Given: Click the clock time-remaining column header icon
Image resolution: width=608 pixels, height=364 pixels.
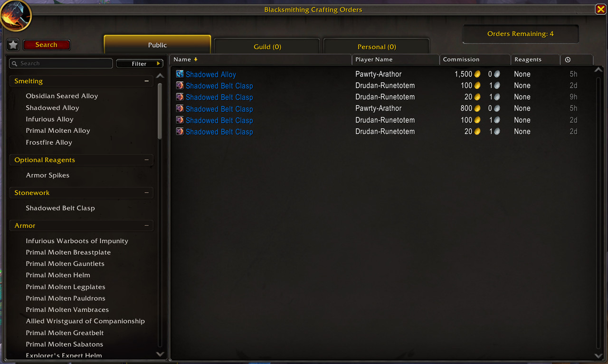Looking at the screenshot, I should point(568,60).
